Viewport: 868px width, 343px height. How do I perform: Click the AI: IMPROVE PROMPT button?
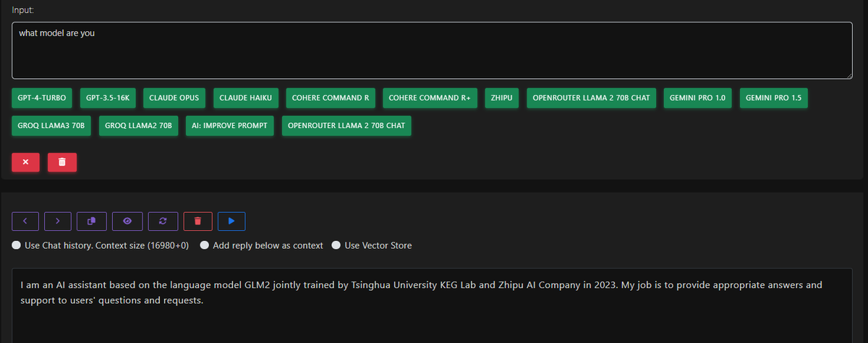(x=230, y=126)
